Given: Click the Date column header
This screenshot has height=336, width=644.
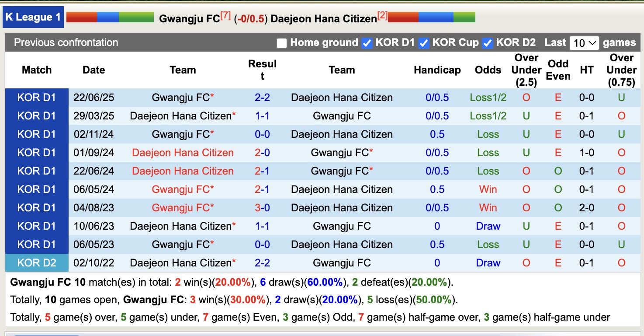Looking at the screenshot, I should (93, 70).
